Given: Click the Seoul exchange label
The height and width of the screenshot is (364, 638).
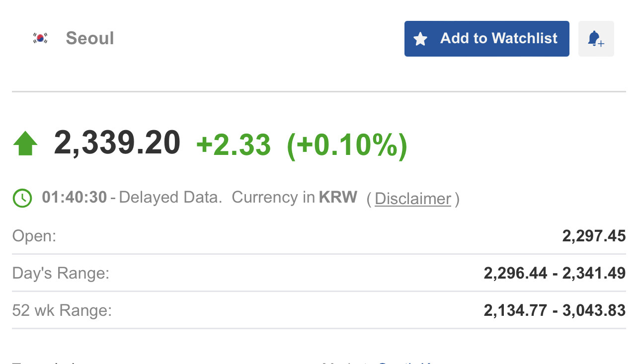Looking at the screenshot, I should click(x=90, y=38).
